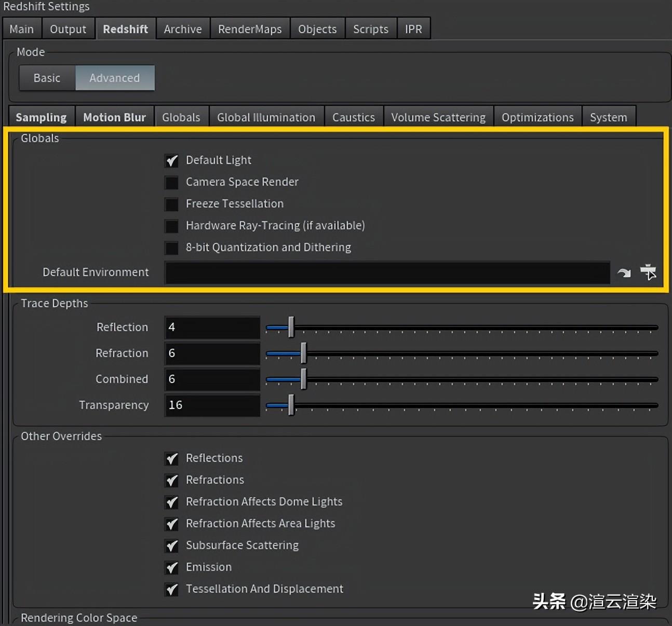Click the Combined depth slider handle

tap(304, 379)
